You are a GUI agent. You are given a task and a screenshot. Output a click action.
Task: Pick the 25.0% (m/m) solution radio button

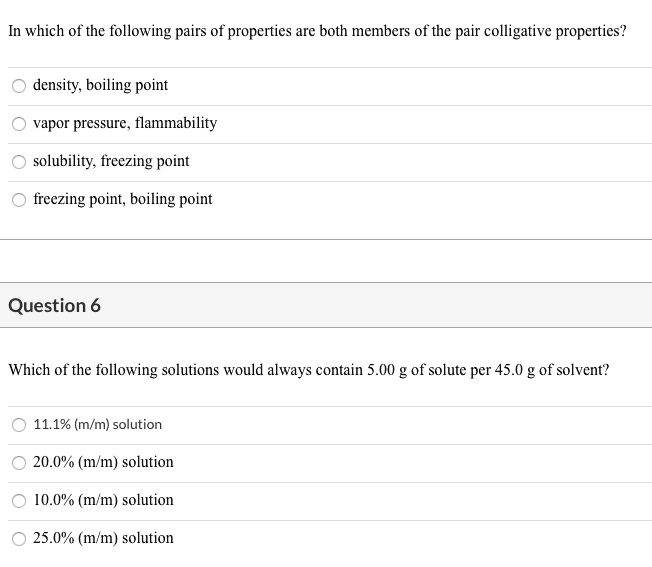click(19, 539)
